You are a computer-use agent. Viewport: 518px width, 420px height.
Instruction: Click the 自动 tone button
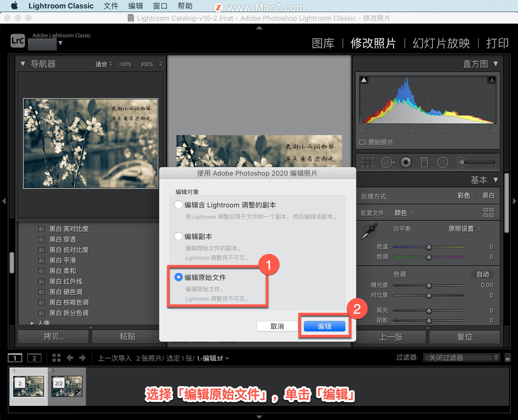483,274
